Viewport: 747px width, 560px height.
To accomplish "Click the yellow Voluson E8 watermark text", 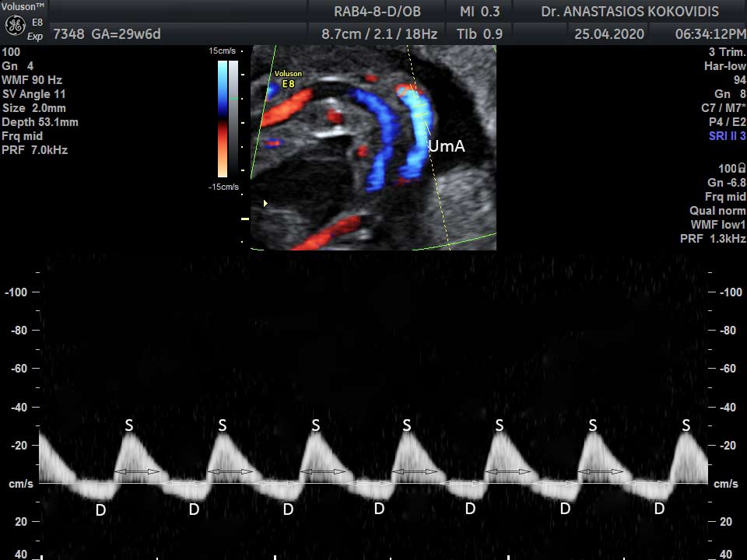I will coord(288,79).
